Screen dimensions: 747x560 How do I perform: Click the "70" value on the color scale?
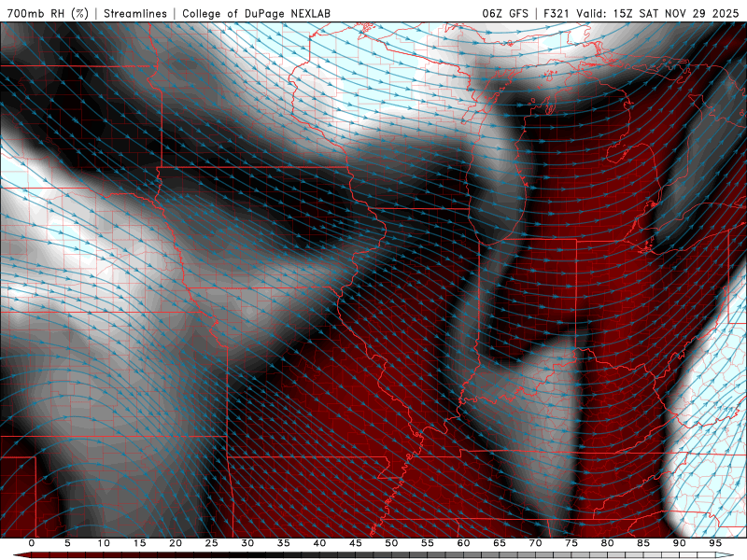(x=535, y=543)
